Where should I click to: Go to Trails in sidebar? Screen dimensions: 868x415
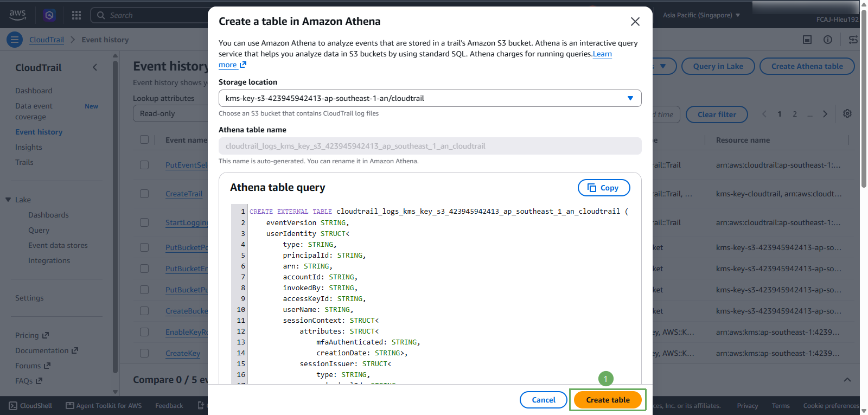[x=24, y=162]
